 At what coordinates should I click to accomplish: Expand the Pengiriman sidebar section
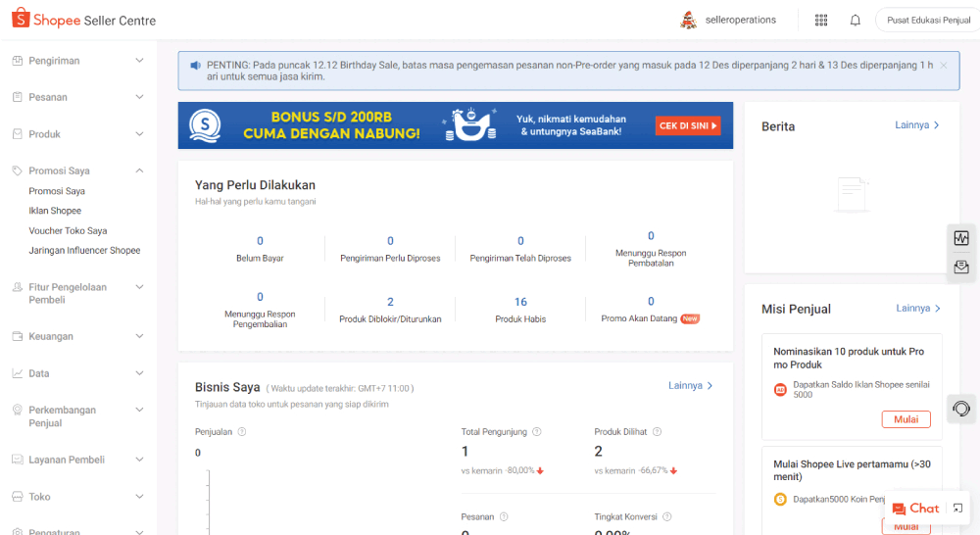[x=78, y=61]
